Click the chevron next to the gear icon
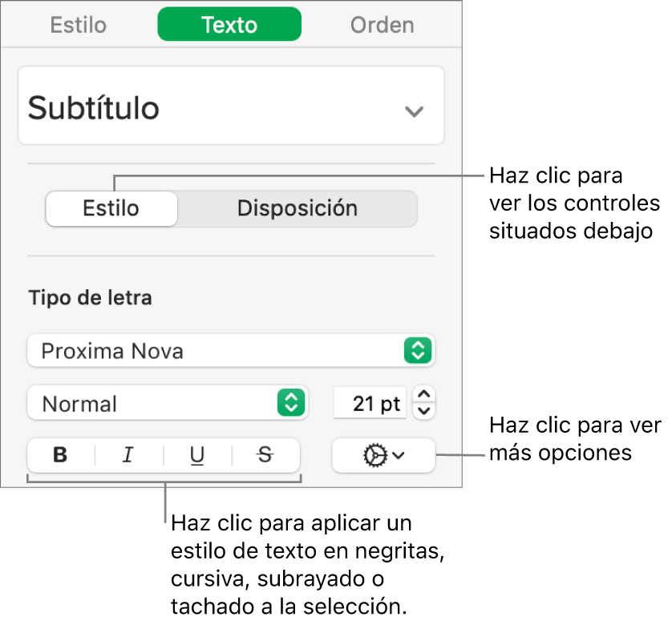672x629 pixels. pyautogui.click(x=399, y=455)
